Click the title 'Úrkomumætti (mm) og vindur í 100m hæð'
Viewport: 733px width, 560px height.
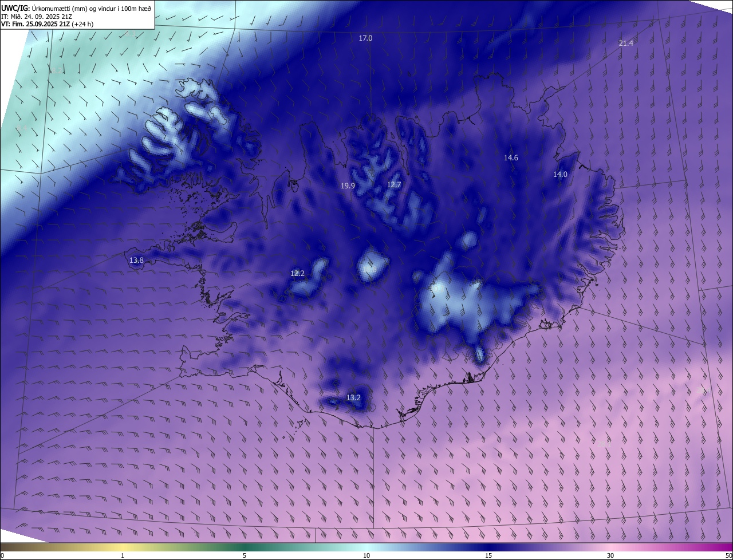[92, 8]
